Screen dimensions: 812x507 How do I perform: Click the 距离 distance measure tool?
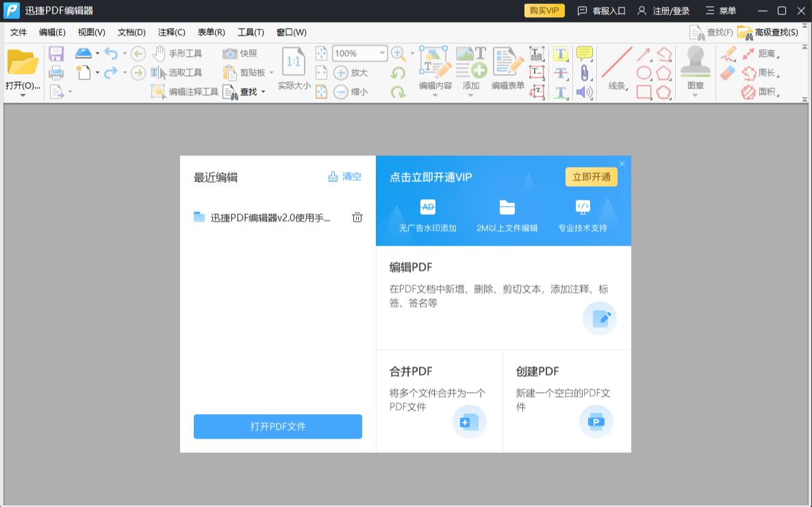760,53
